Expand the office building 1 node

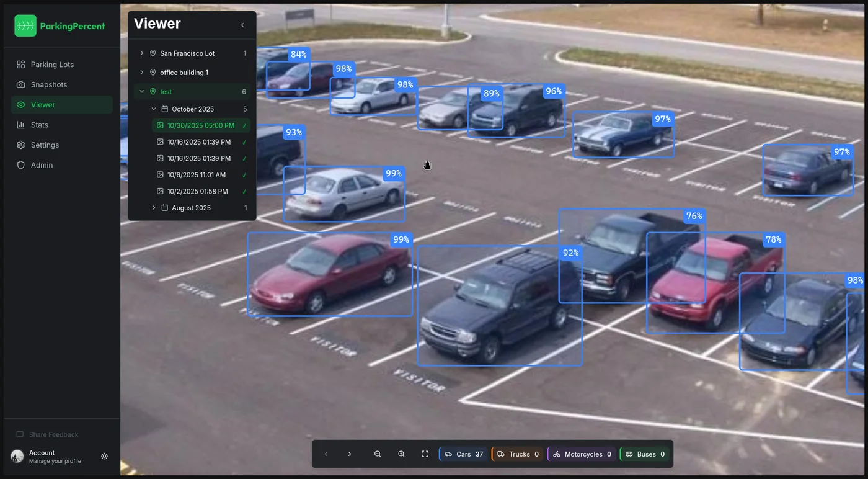(142, 73)
